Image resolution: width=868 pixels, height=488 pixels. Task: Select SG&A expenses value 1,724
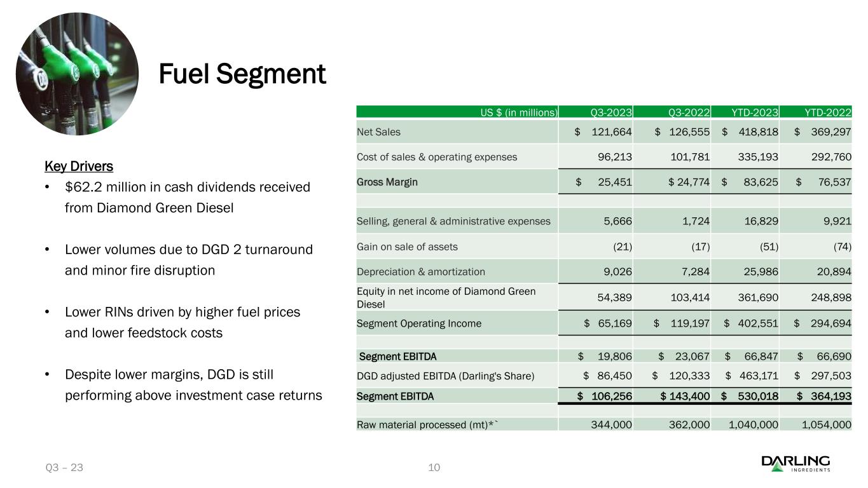[696, 221]
